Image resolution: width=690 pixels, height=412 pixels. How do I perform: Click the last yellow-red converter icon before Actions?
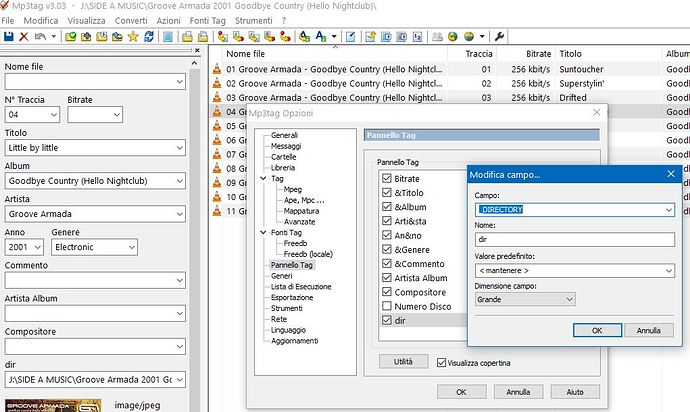coord(286,37)
